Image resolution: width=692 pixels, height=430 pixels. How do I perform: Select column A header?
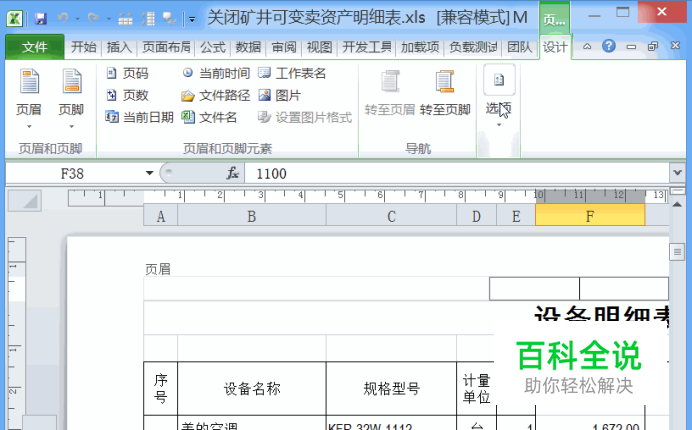(x=161, y=216)
